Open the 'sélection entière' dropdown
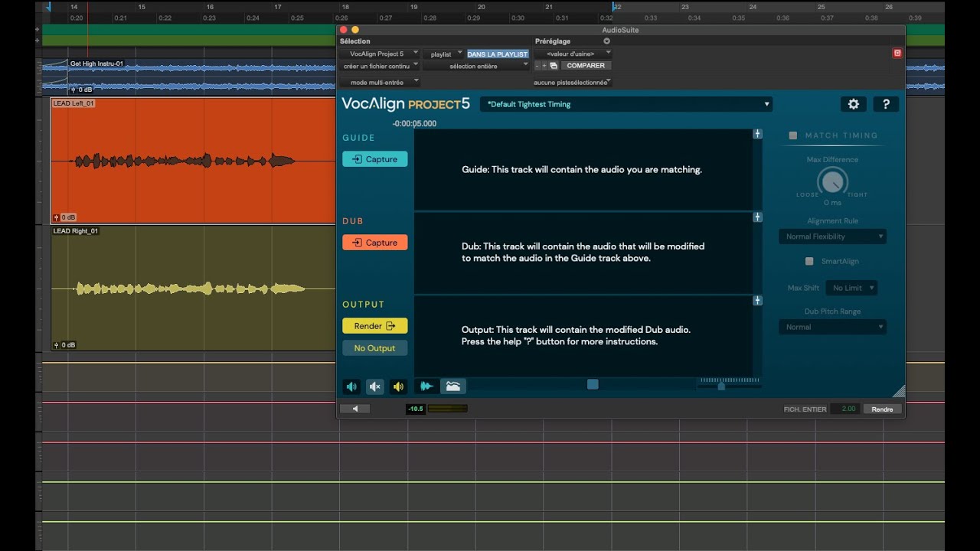 [x=476, y=66]
